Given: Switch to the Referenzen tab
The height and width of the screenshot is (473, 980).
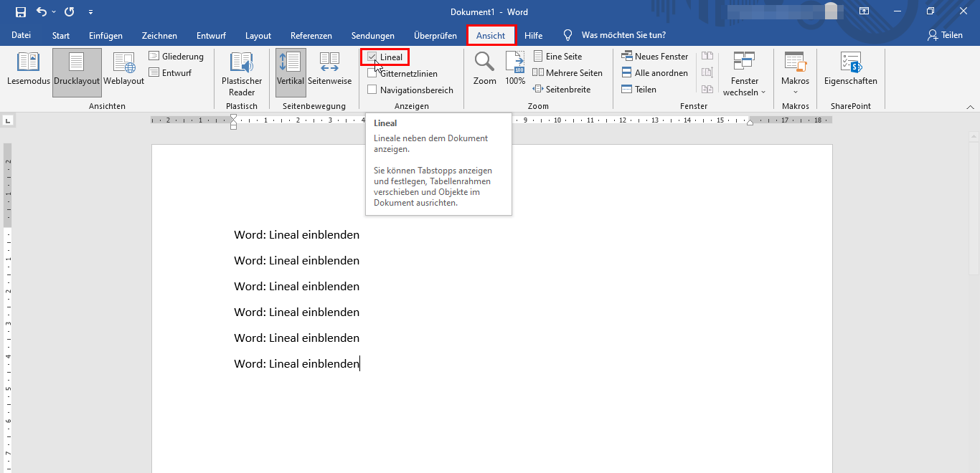Looking at the screenshot, I should (311, 35).
